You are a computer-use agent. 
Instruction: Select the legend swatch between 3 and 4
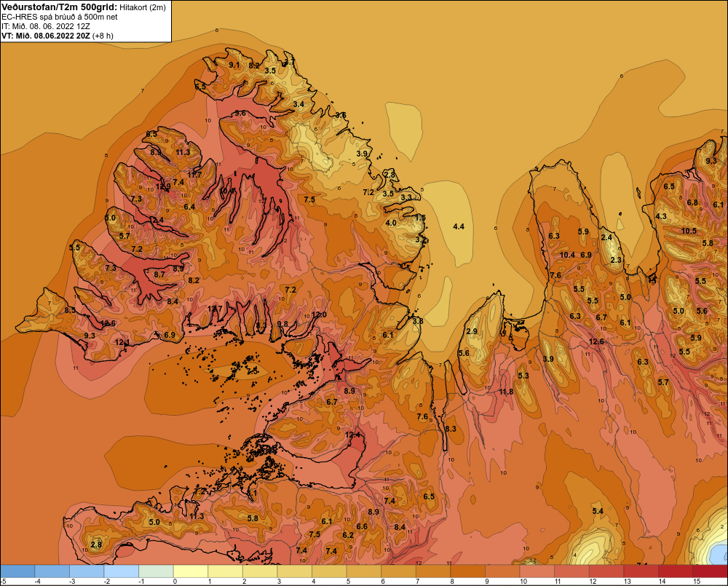click(295, 571)
